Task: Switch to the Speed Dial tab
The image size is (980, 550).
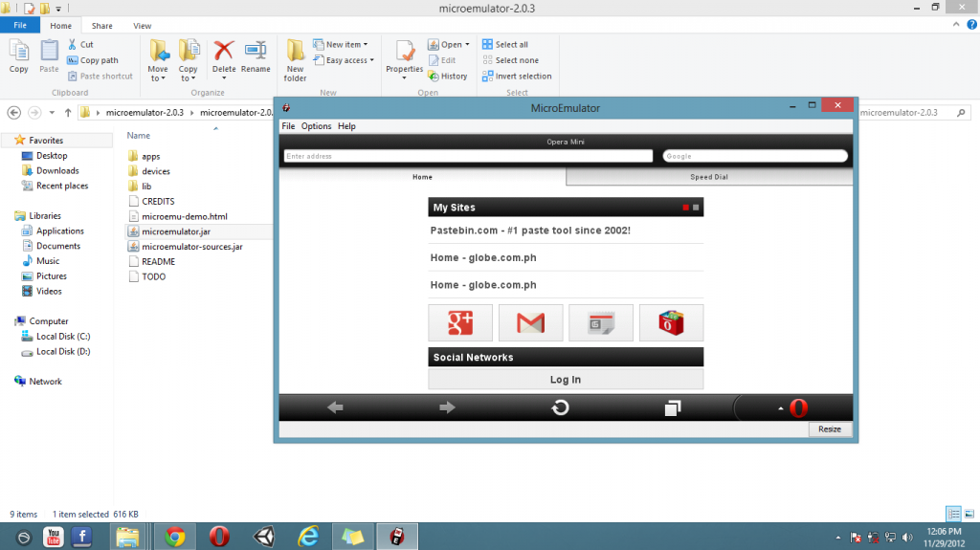Action: click(x=709, y=177)
